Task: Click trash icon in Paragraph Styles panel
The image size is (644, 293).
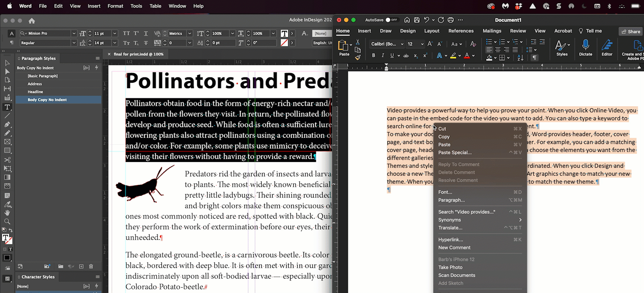Action: pos(91,266)
